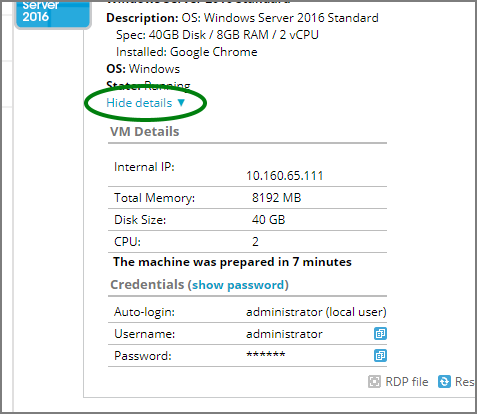Copy the username with its clipboard icon
This screenshot has width=477, height=414.
(x=380, y=333)
